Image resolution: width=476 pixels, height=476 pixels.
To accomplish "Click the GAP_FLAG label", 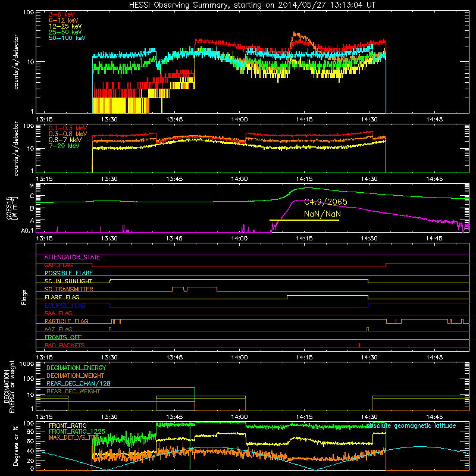I will (58, 265).
